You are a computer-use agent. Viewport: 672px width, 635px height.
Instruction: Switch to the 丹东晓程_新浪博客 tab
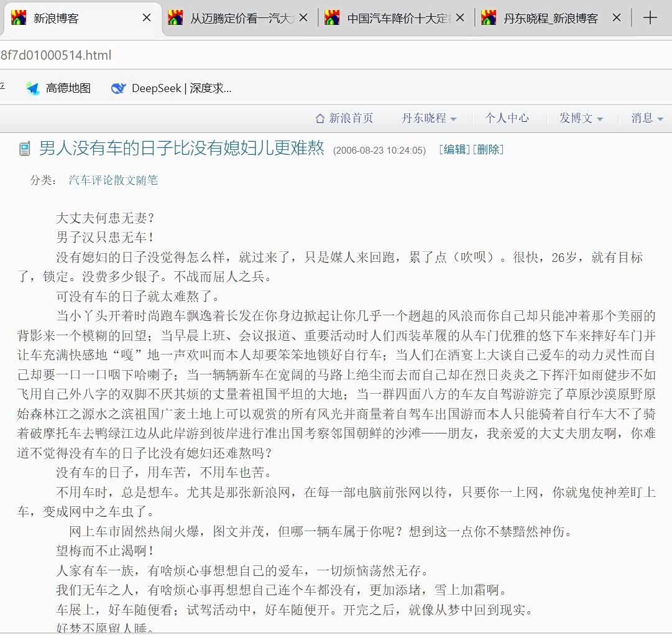pos(550,18)
